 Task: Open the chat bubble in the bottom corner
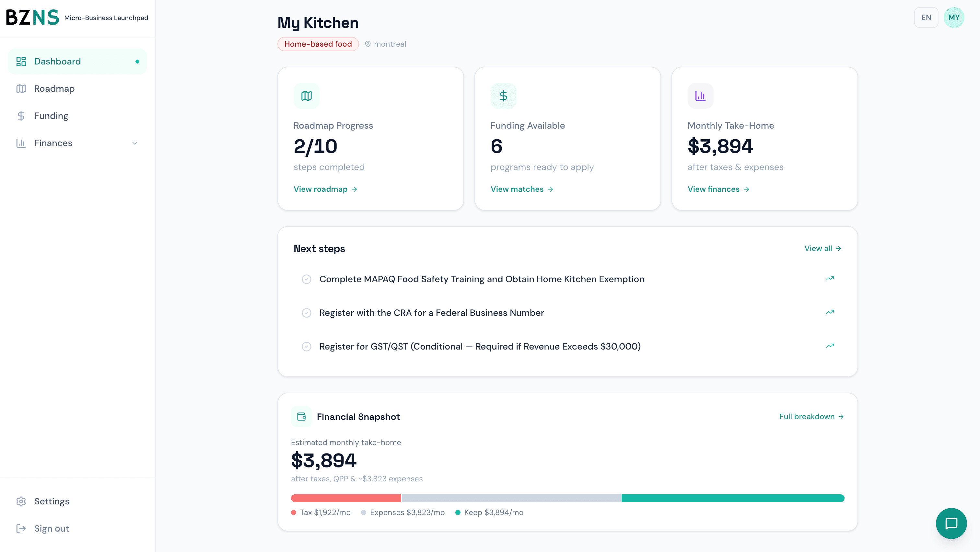[951, 523]
